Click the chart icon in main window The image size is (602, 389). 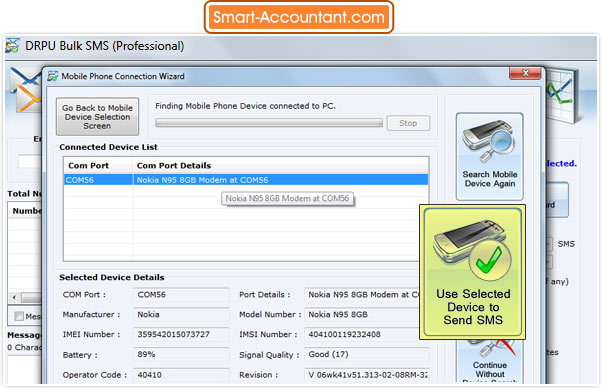(561, 95)
